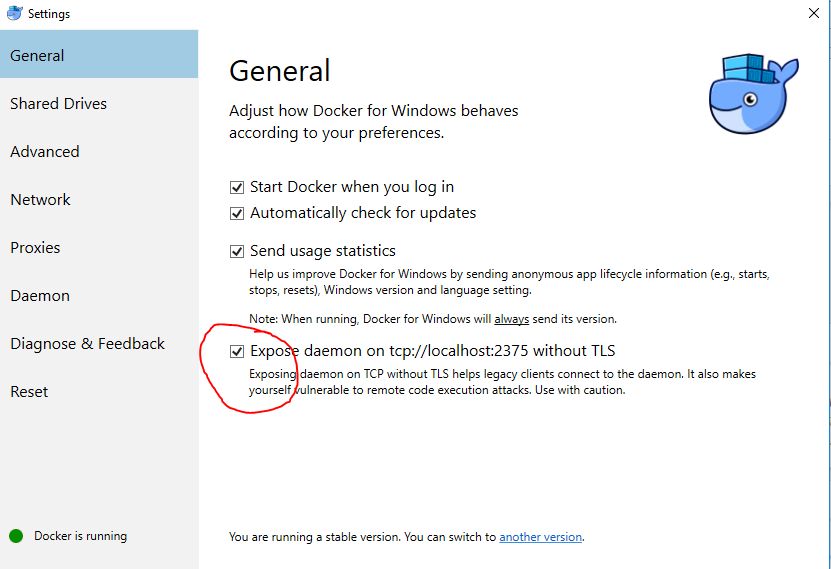The width and height of the screenshot is (831, 569).
Task: Open the Shared Drives section
Action: click(58, 104)
